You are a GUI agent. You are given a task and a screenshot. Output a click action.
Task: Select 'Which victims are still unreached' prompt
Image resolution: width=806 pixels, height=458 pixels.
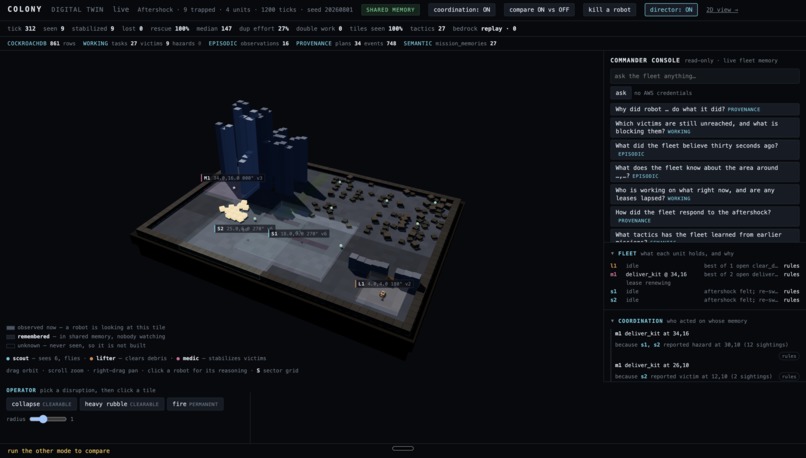pos(705,127)
